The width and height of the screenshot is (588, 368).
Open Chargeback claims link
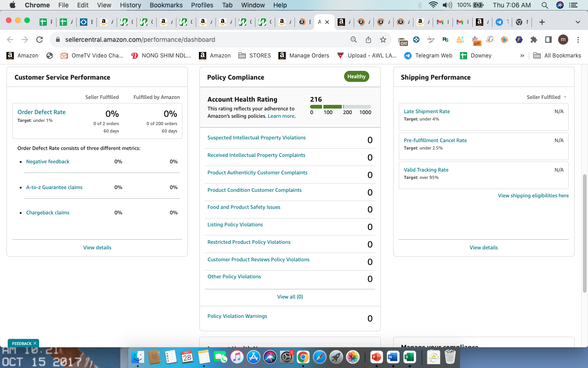(48, 213)
